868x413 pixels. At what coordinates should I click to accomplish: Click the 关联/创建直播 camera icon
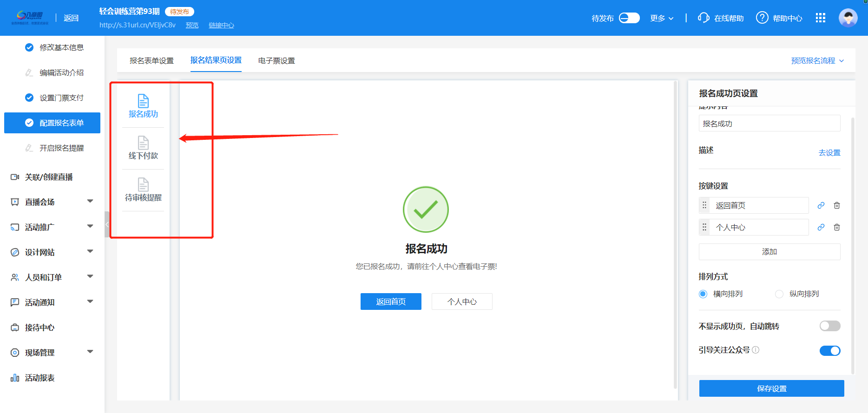pyautogui.click(x=15, y=177)
